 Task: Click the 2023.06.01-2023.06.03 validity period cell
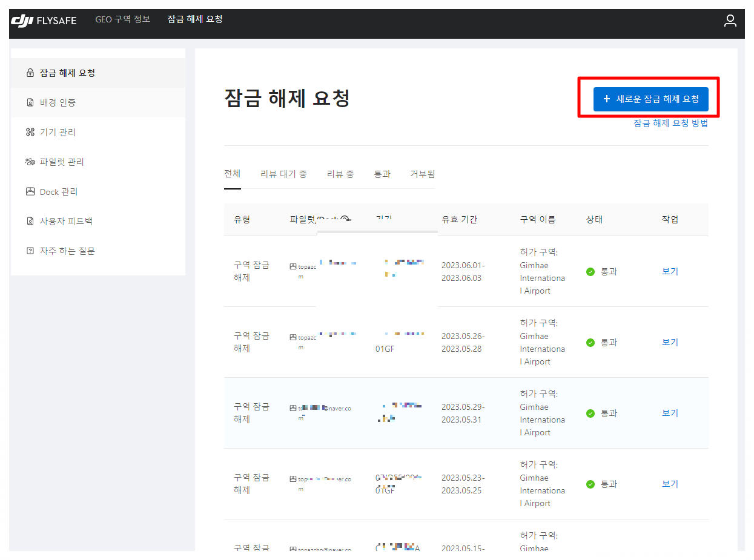coord(463,272)
